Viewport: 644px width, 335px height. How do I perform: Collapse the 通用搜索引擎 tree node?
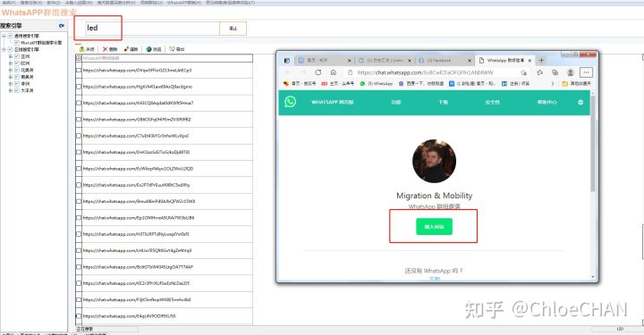tap(4, 36)
